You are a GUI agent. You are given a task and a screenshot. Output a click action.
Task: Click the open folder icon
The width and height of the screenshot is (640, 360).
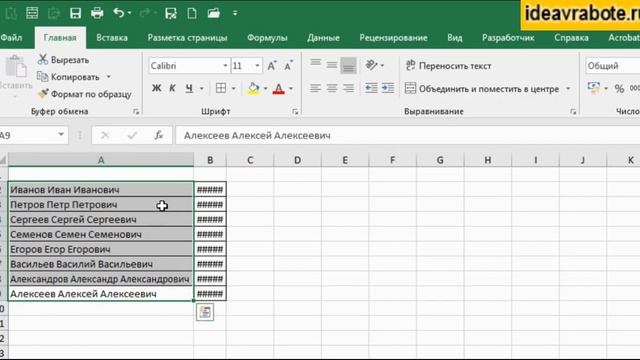point(213,13)
